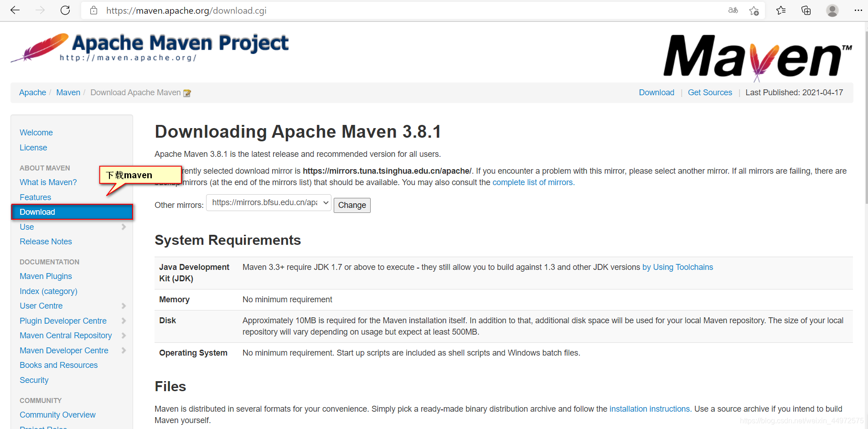
Task: Open the by Using Toolchains link
Action: [x=677, y=267]
